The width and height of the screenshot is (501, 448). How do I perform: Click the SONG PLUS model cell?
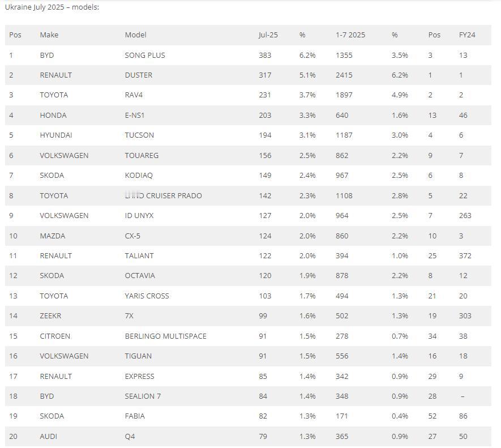tap(145, 55)
